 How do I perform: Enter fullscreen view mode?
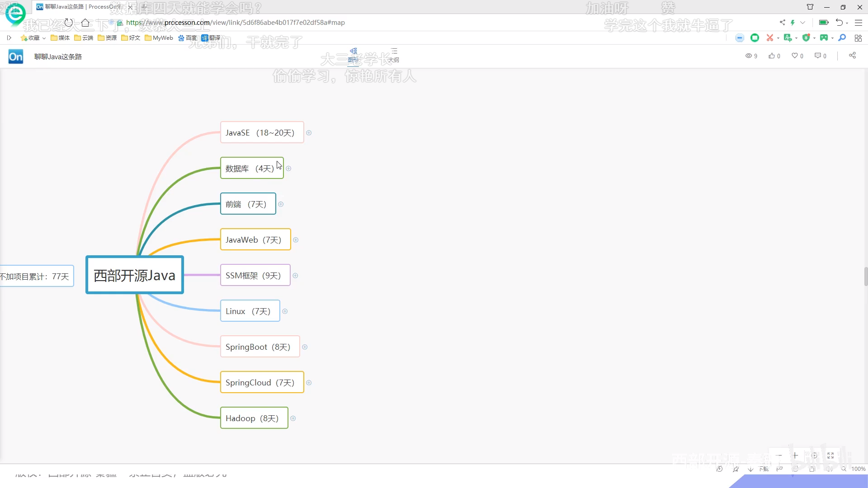tap(830, 455)
